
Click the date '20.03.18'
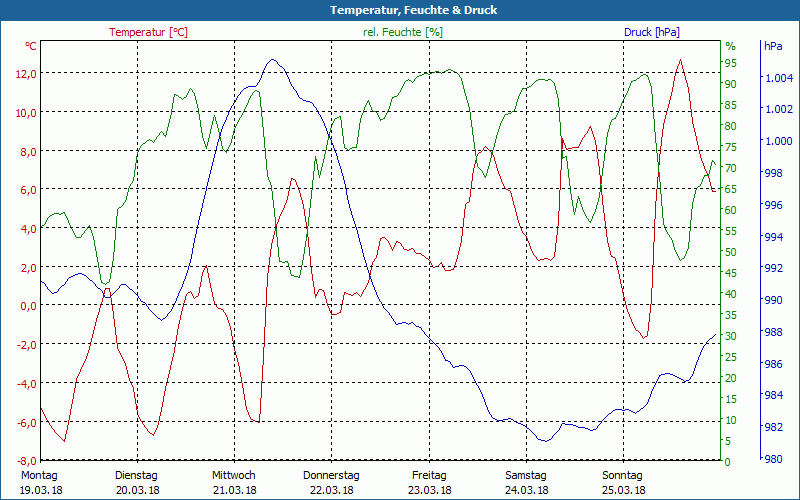(138, 490)
